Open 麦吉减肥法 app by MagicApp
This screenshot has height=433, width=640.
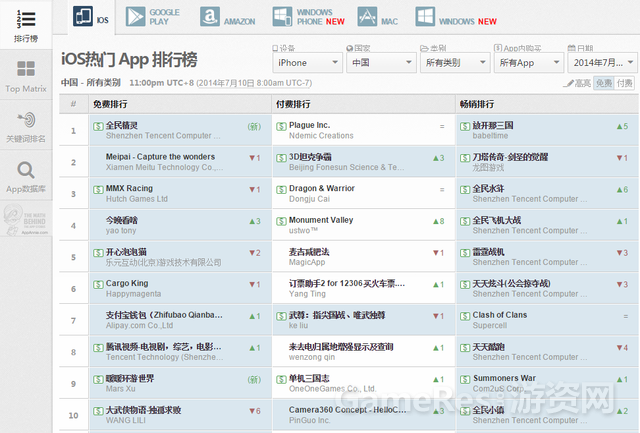click(x=309, y=252)
